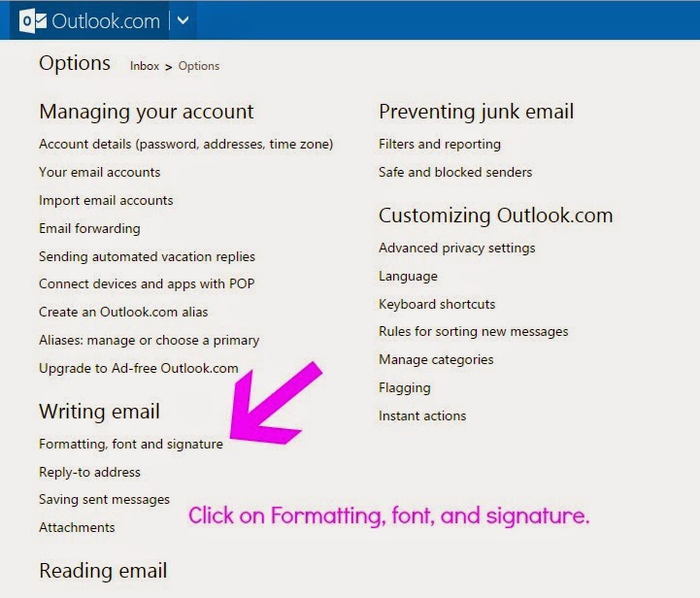This screenshot has width=700, height=598.
Task: Open Account details (password, addresses, time zone)
Action: pos(185,144)
